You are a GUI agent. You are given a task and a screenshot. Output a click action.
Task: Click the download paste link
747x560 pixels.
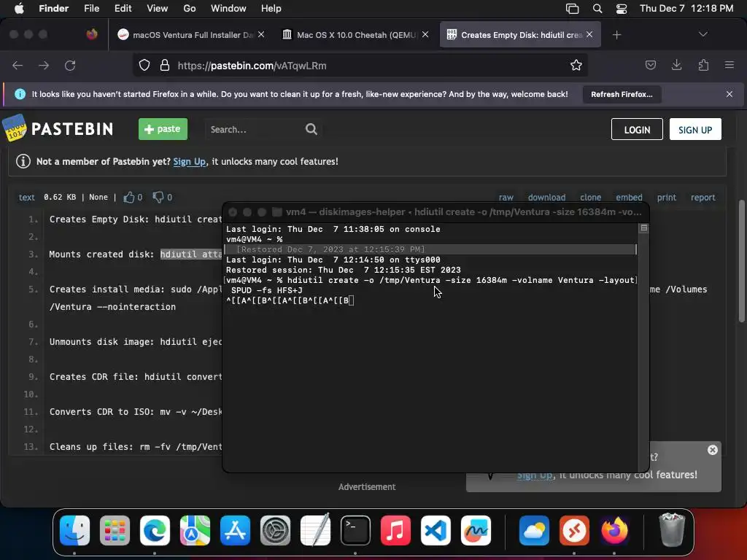click(x=546, y=197)
